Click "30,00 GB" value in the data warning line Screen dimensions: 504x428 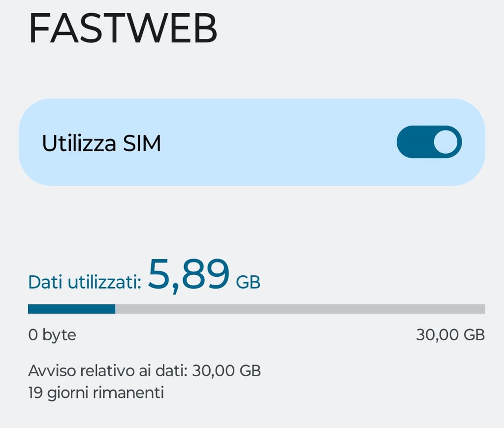click(226, 370)
